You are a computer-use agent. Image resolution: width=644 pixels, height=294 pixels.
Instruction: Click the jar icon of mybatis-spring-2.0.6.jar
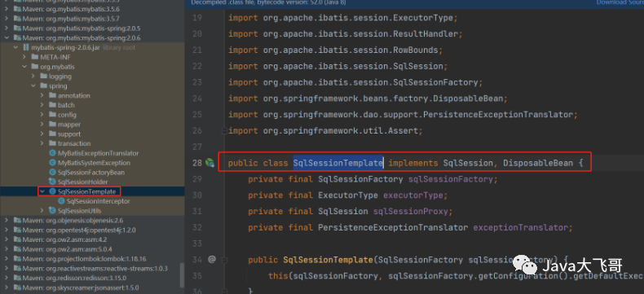26,47
